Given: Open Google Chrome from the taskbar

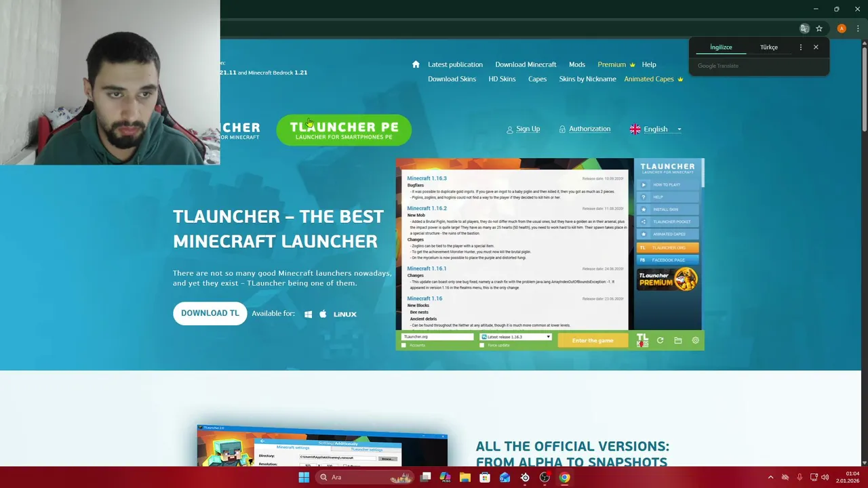Looking at the screenshot, I should coord(564,477).
